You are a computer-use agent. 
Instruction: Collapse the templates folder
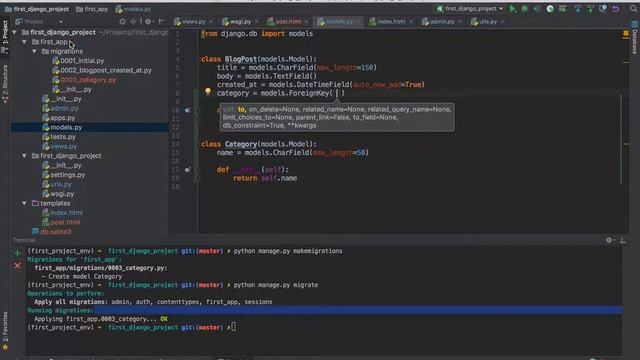coord(24,203)
